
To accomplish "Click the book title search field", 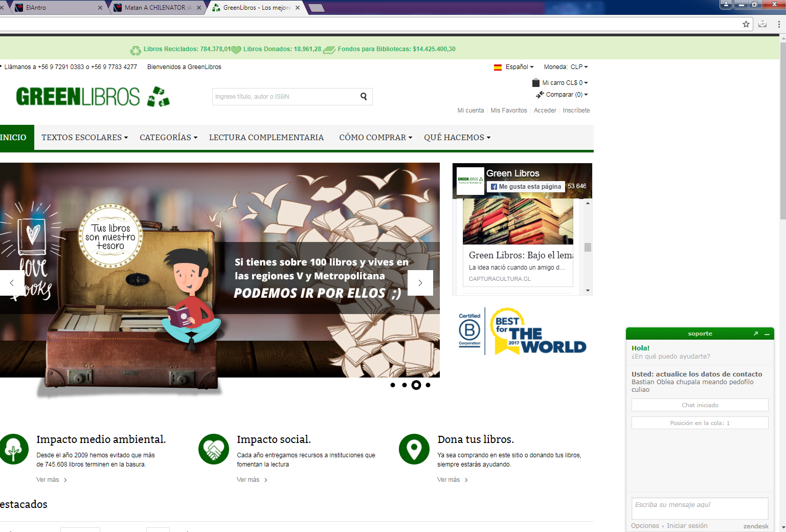I will 285,97.
